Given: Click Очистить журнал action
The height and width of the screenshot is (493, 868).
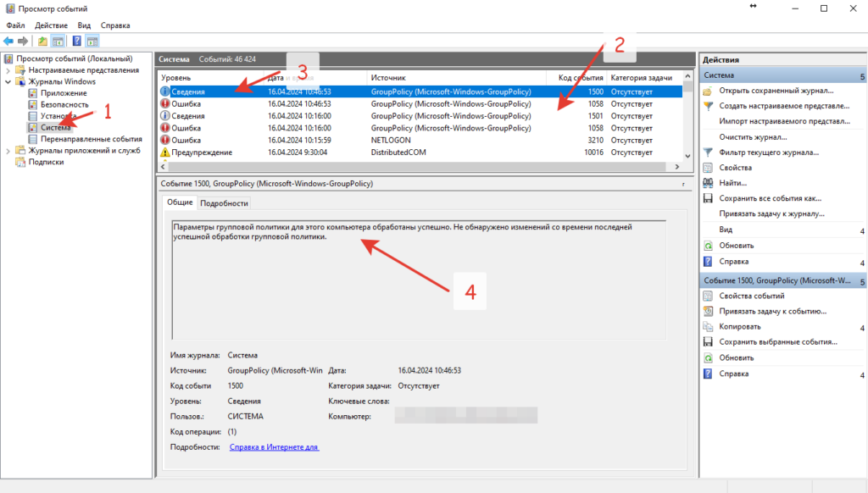Looking at the screenshot, I should point(753,136).
